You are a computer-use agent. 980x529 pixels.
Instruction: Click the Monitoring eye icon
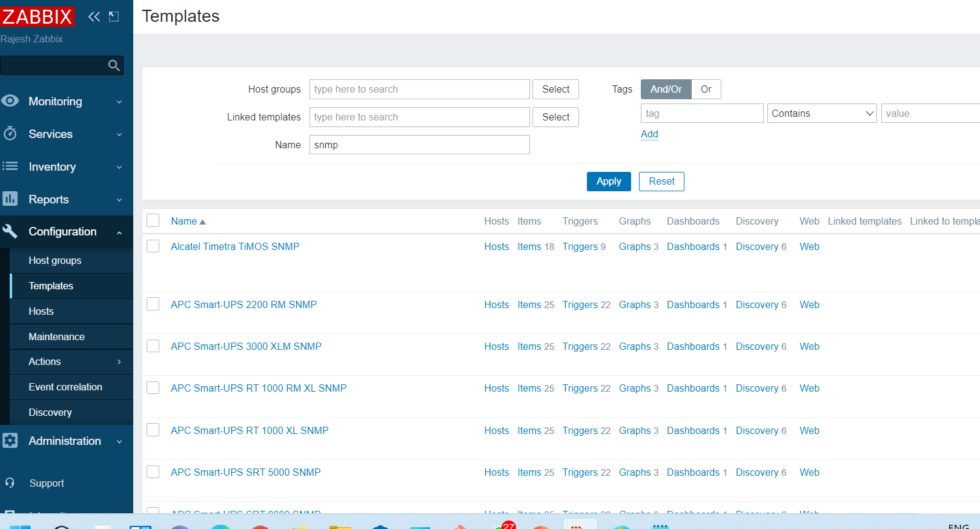[x=10, y=101]
